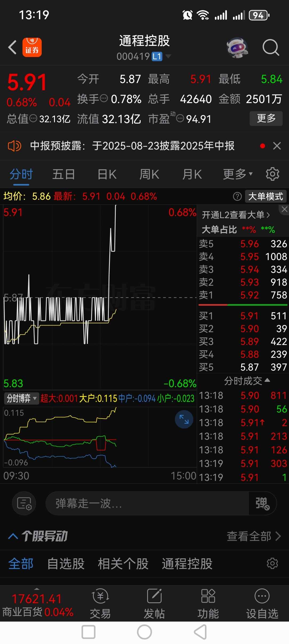Screen dimensions: 289x644
Task: Tap the expand chart fullscreen icon
Action: coord(184,419)
